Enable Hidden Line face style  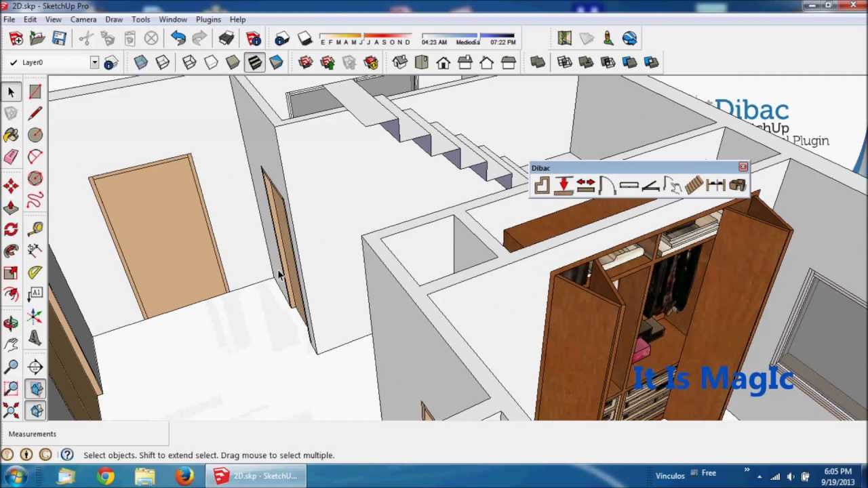[211, 62]
